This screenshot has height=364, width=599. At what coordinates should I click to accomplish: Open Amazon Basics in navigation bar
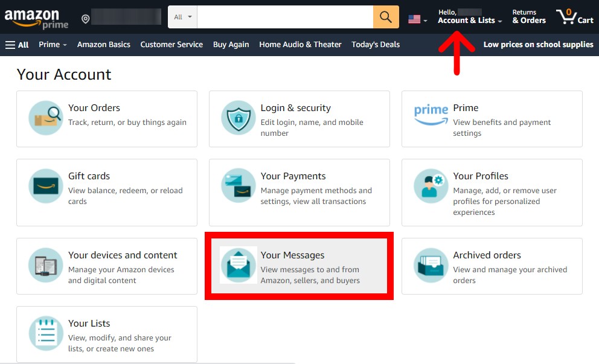103,45
